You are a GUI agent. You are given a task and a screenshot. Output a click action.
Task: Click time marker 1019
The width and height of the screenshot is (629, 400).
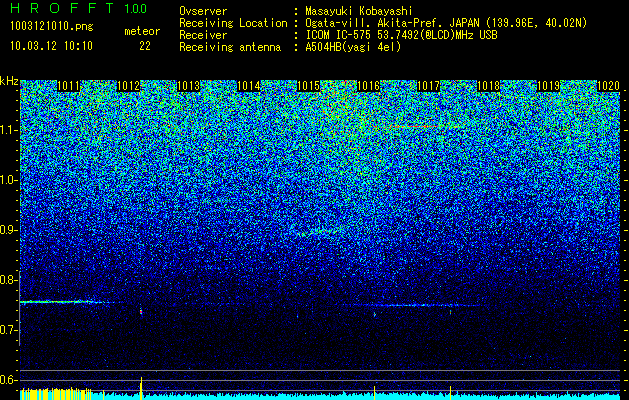coord(548,86)
